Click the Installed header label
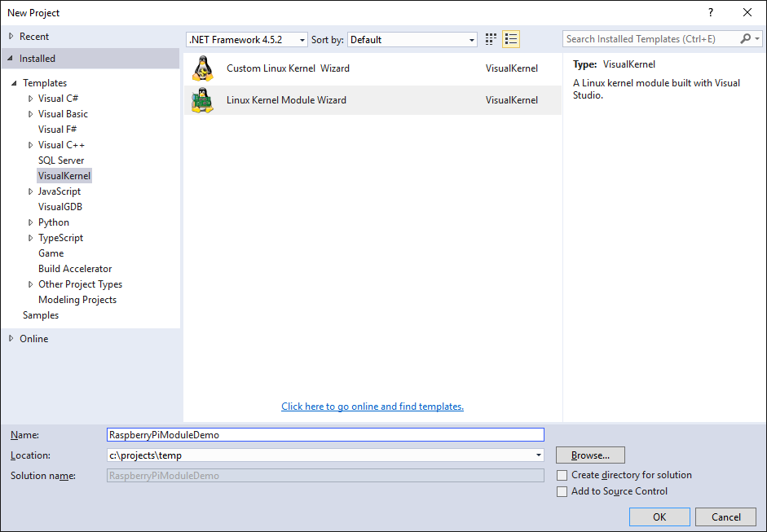Image resolution: width=767 pixels, height=532 pixels. pyautogui.click(x=37, y=58)
